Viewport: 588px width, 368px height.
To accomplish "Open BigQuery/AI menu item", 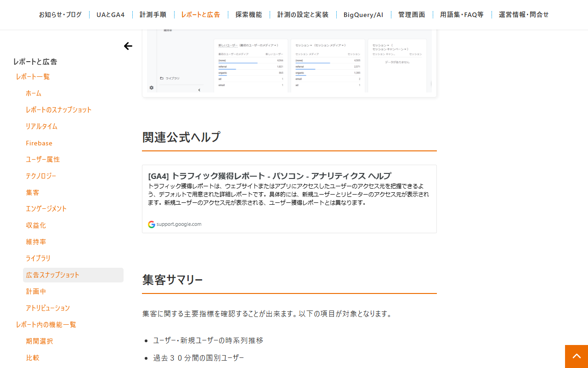I will pyautogui.click(x=363, y=15).
